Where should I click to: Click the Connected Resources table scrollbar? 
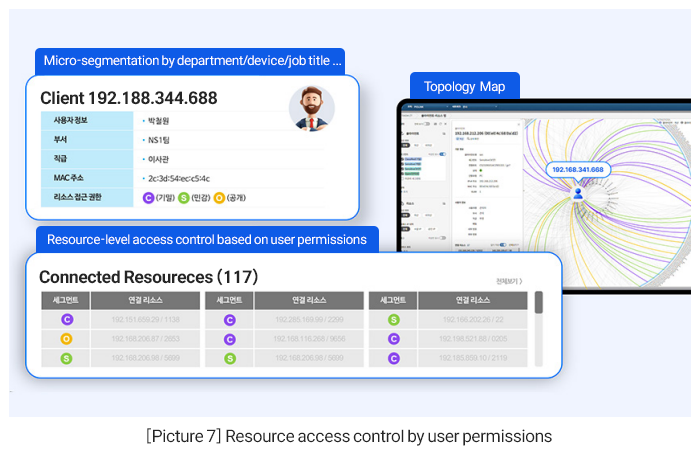(x=538, y=303)
